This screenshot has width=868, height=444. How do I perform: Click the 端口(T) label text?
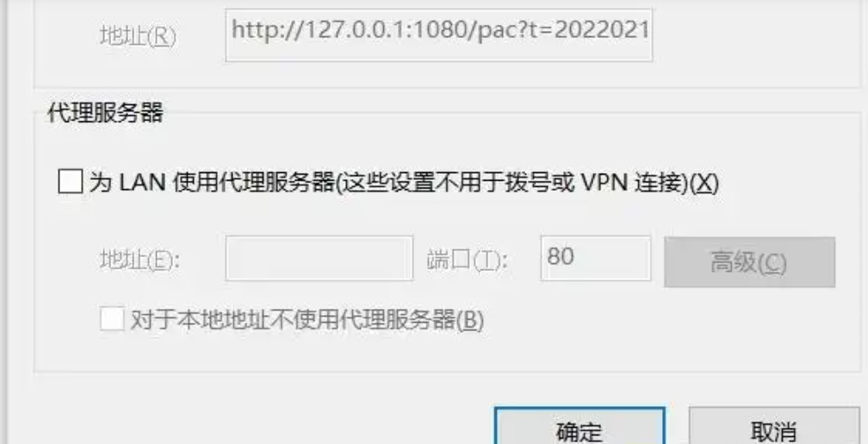coord(468,260)
